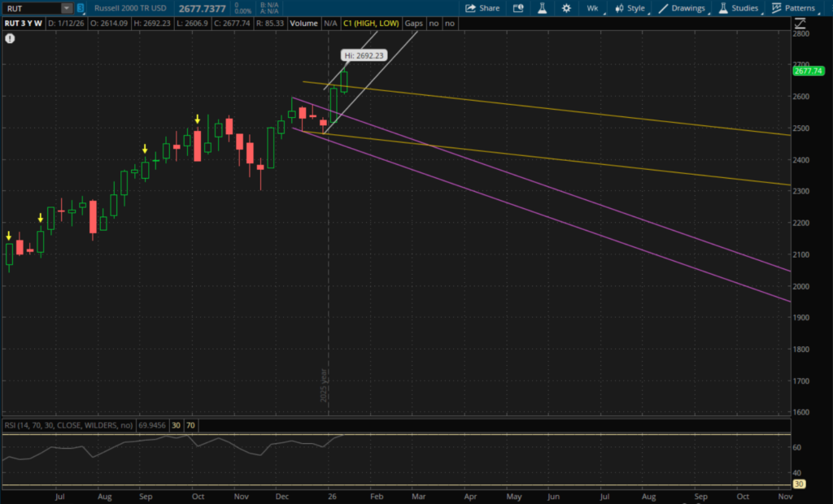Click the yellow arrow marker near September
Viewport: 833px width, 504px height.
pyautogui.click(x=145, y=149)
